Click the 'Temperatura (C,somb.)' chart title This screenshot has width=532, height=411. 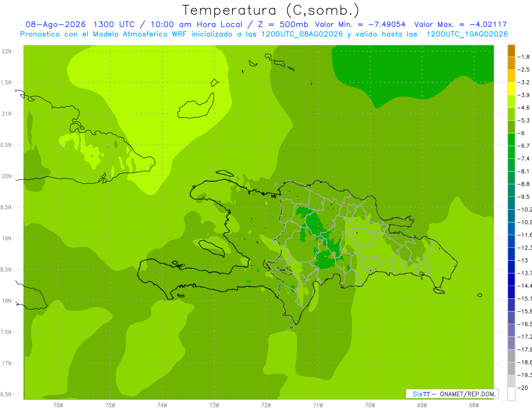coord(270,10)
